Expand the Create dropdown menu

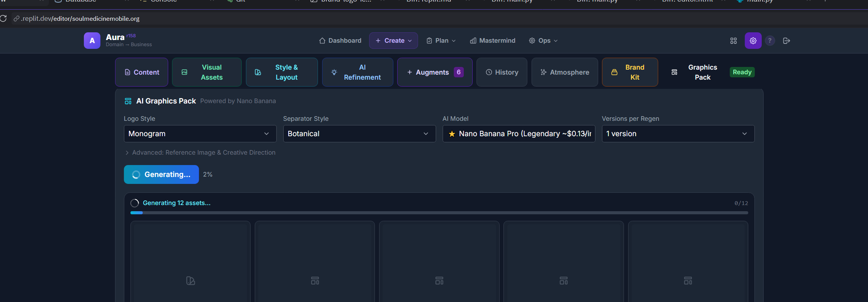pyautogui.click(x=393, y=41)
